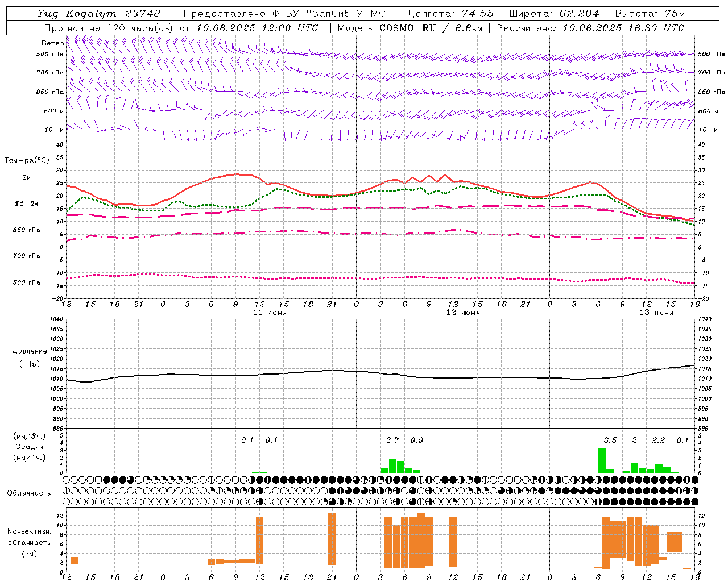Image resolution: width=728 pixels, height=582 pixels.
Task: Click the 13 июня date label
Action: [656, 313]
